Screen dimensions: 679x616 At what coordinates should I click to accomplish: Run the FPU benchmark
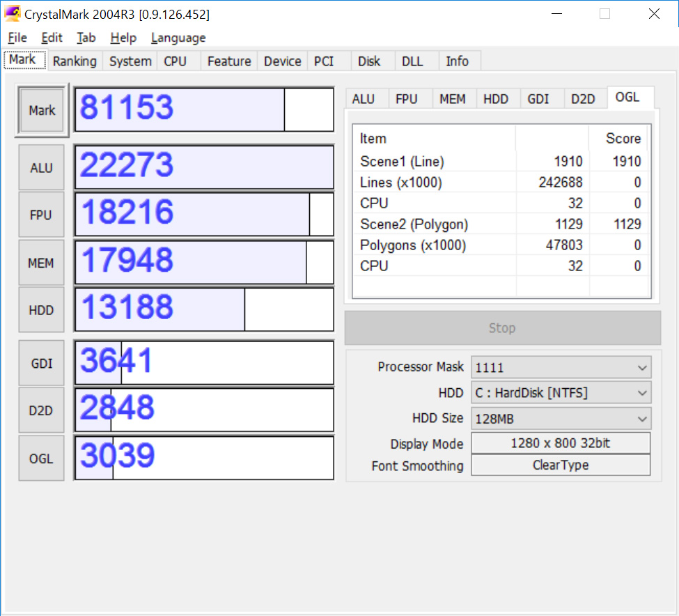tap(41, 214)
